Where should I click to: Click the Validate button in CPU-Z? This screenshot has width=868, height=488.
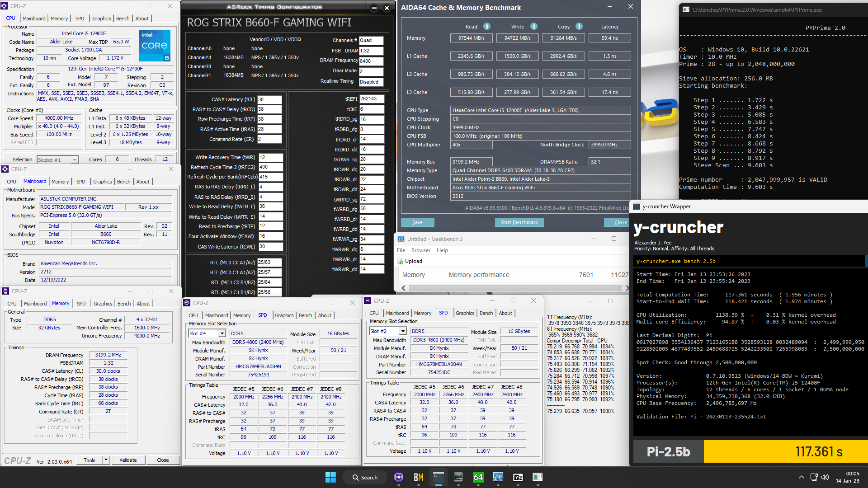(x=128, y=460)
